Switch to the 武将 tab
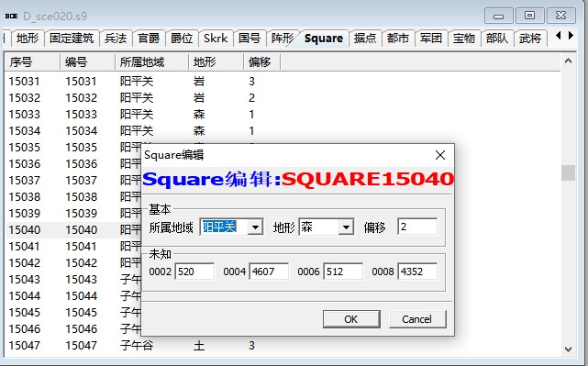 coord(530,39)
